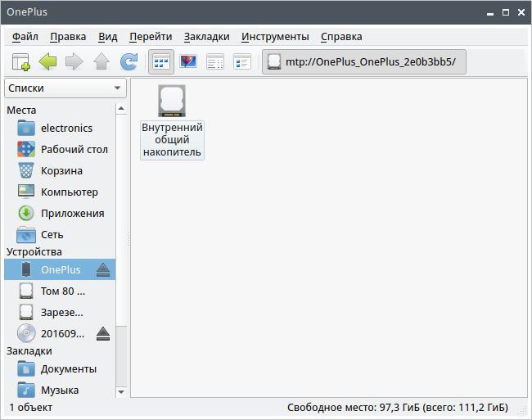Open the Правка menu
The height and width of the screenshot is (420, 532).
[x=68, y=37]
